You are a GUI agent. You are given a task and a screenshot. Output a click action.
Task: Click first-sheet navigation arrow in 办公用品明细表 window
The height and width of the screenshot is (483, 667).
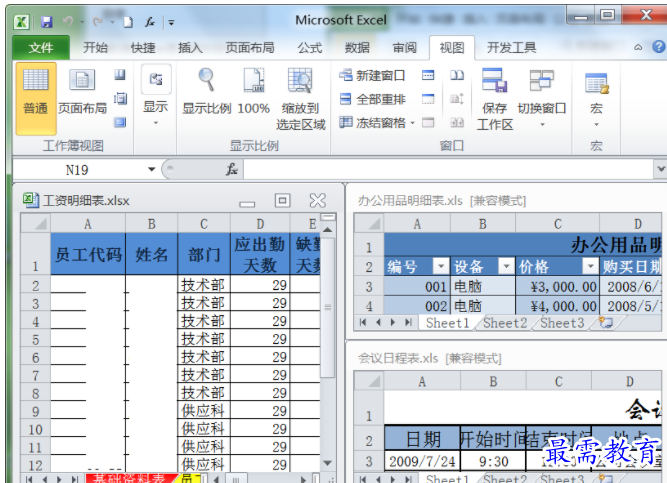(x=363, y=323)
